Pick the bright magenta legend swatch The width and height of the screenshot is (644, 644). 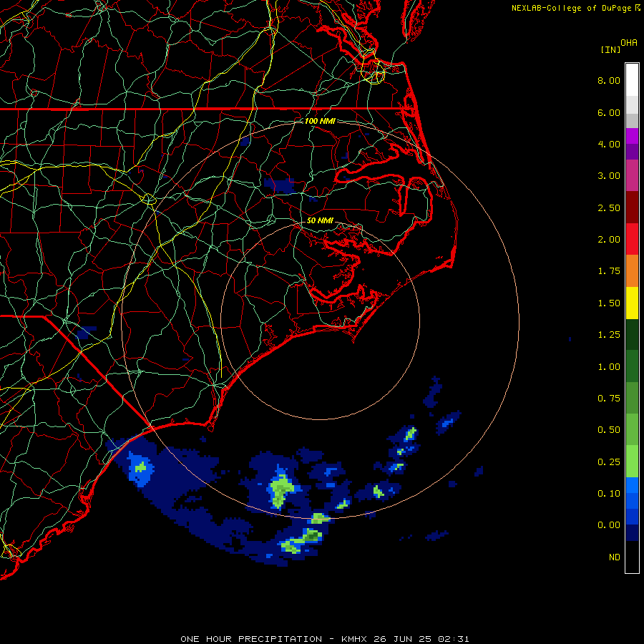pyautogui.click(x=632, y=136)
